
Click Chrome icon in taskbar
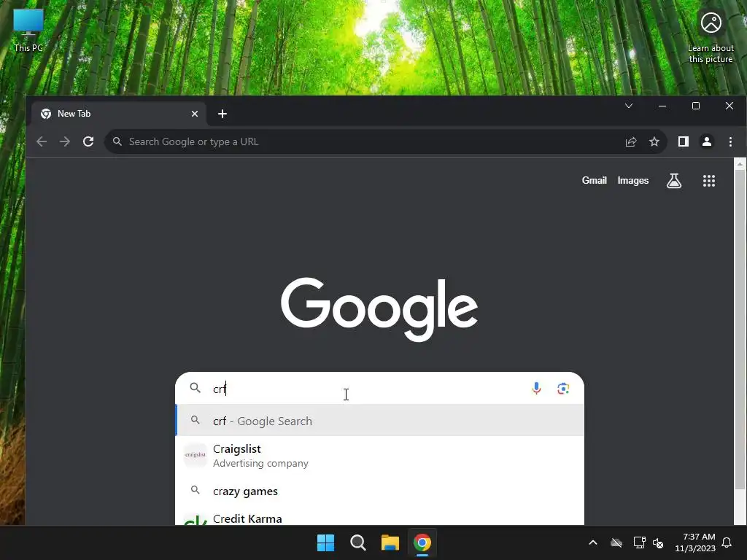coord(422,542)
